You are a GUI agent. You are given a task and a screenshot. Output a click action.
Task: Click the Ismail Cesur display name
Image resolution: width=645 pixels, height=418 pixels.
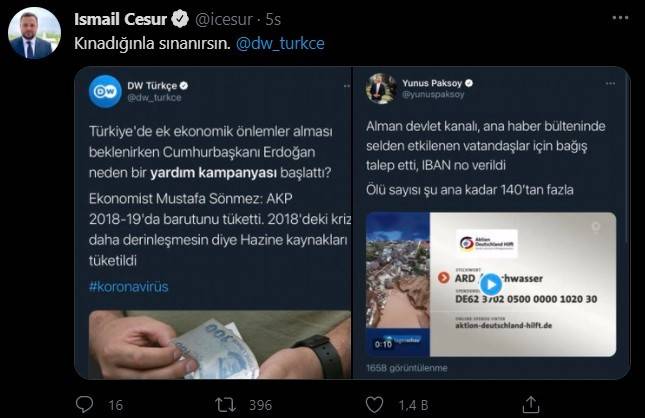click(x=121, y=19)
